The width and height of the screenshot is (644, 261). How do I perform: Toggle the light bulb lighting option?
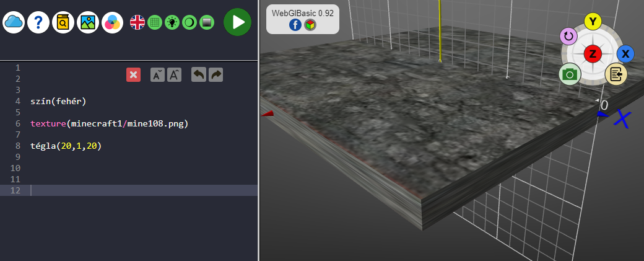(x=172, y=23)
